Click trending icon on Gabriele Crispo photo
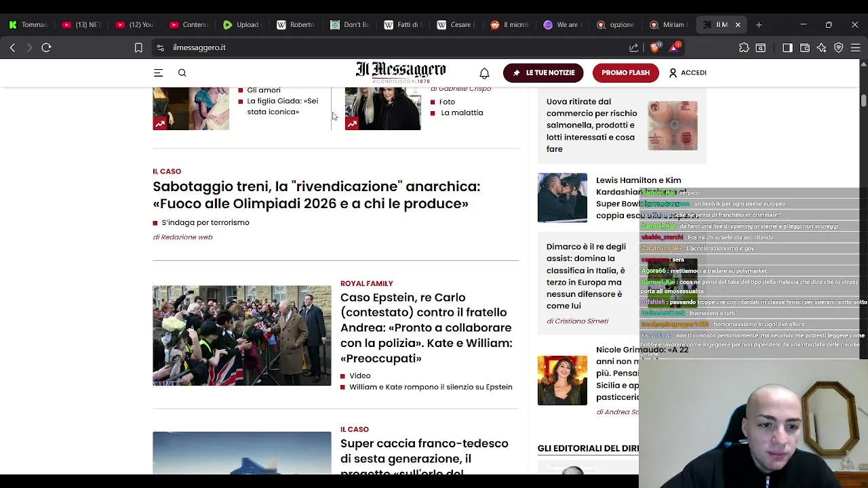This screenshot has width=868, height=488. click(x=351, y=123)
